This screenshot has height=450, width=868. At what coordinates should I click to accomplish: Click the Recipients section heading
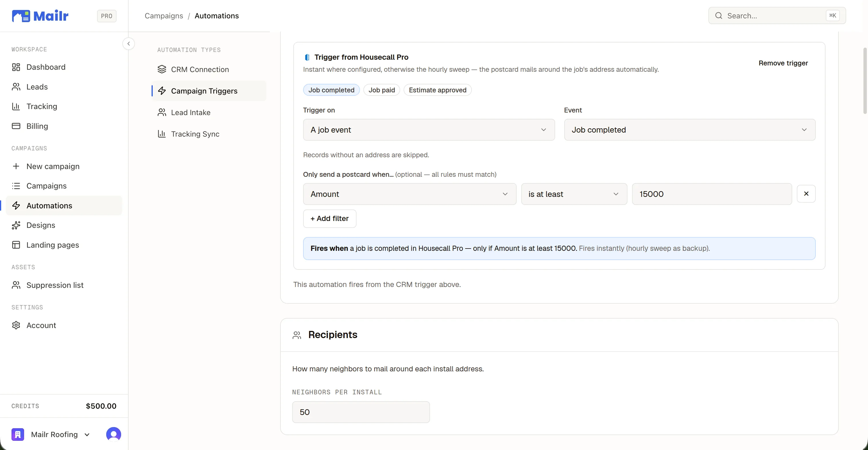333,335
